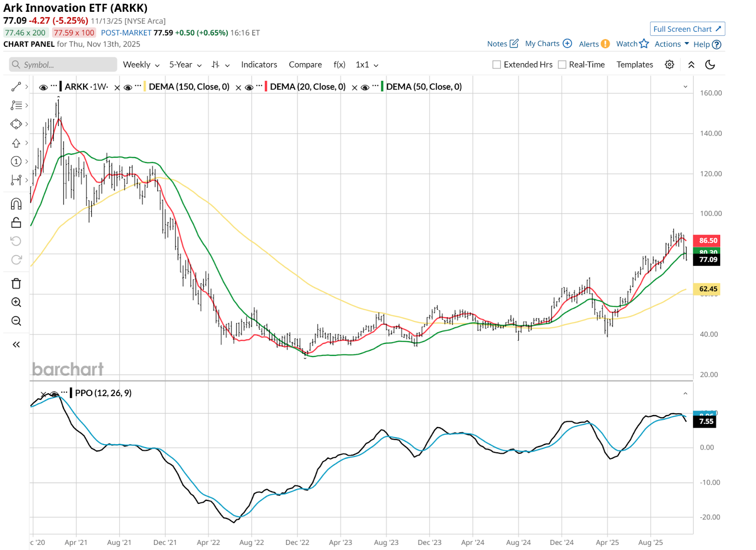Delete drawings with the trash icon

point(16,283)
